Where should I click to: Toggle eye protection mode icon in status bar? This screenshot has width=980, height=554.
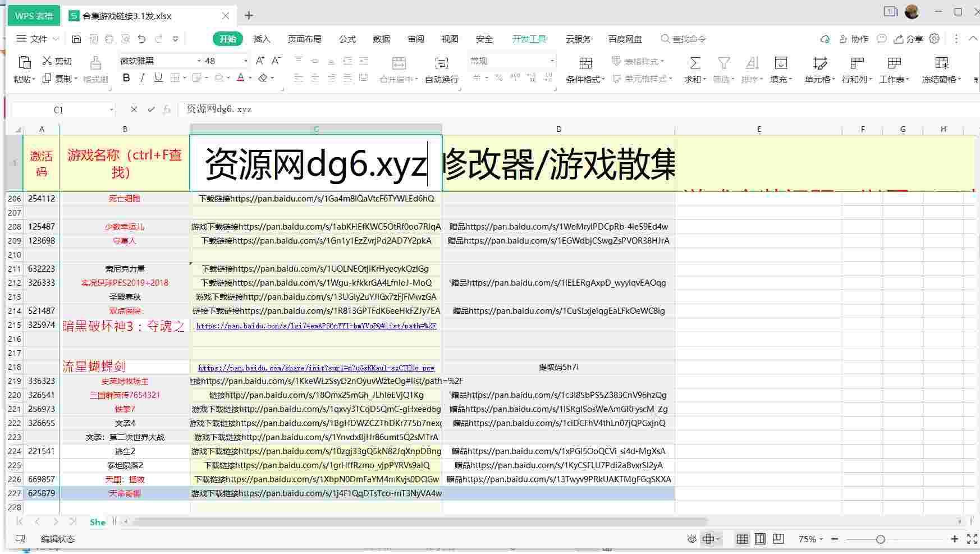click(692, 539)
